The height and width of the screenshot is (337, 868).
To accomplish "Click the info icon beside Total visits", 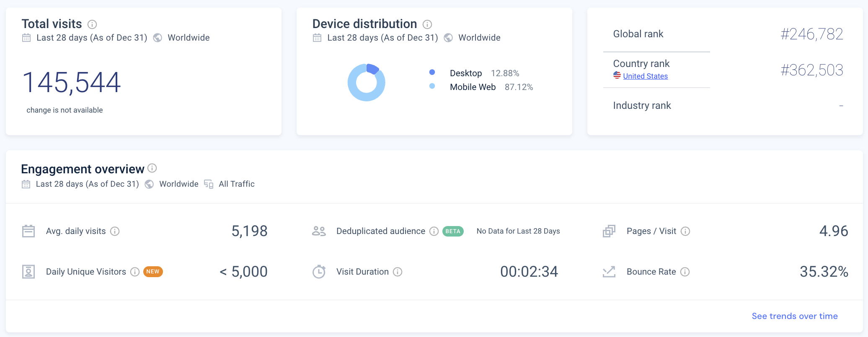I will (92, 24).
